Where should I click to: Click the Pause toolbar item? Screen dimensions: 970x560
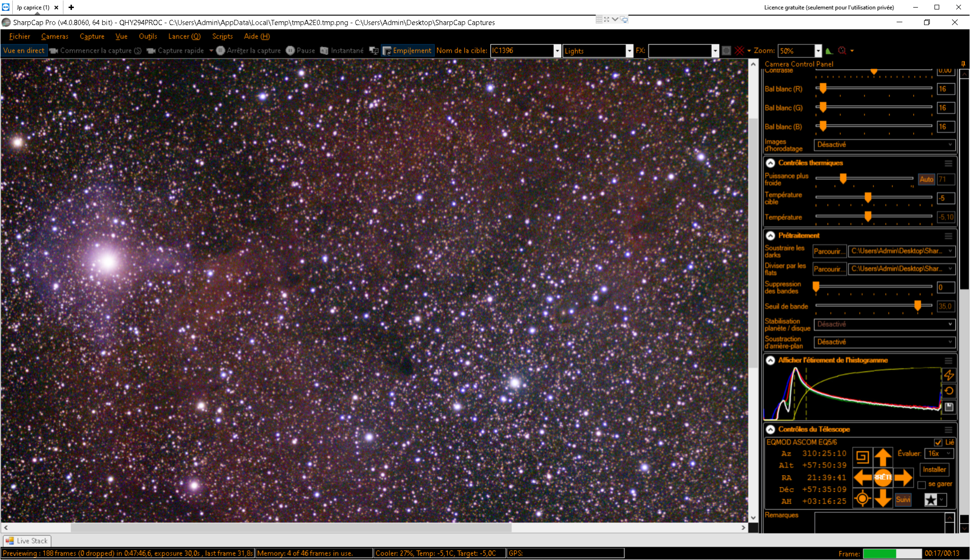pyautogui.click(x=301, y=51)
